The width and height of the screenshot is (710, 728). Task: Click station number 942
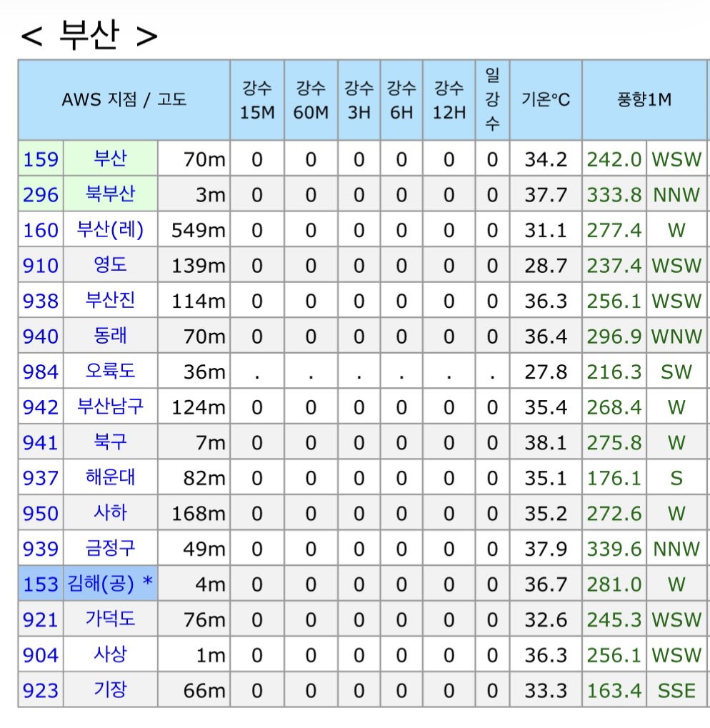pyautogui.click(x=41, y=407)
